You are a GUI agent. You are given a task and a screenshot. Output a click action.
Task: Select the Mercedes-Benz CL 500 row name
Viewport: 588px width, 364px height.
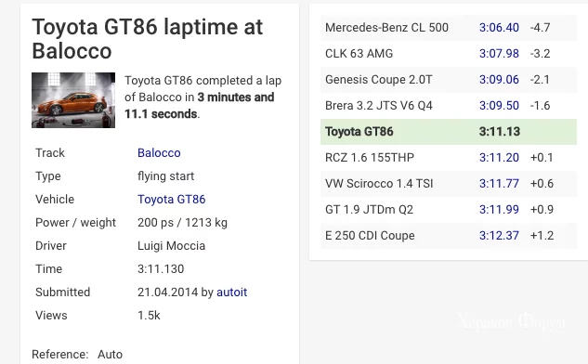coord(386,28)
